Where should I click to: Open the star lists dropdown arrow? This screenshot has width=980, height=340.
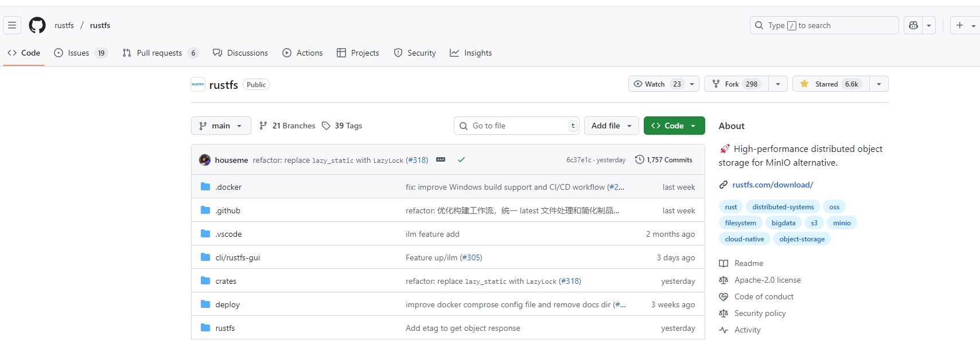pos(879,84)
